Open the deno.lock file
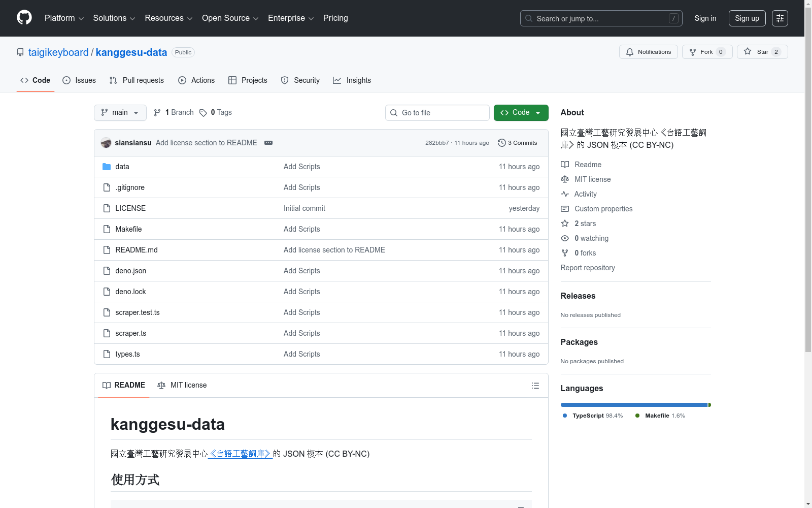Screen dimensions: 812x508 click(x=130, y=292)
